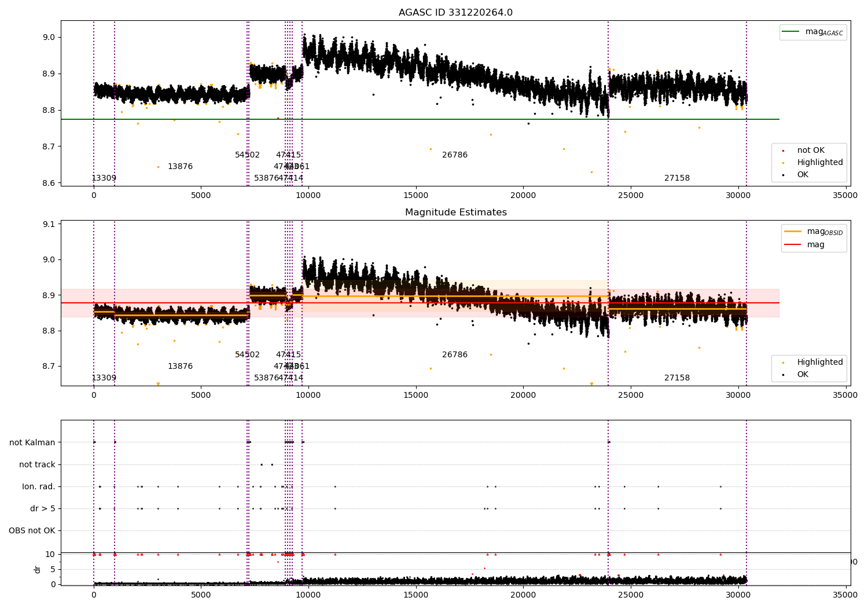Click the 25000 x-tick under bottom plot
The image size is (868, 608).
tap(631, 595)
